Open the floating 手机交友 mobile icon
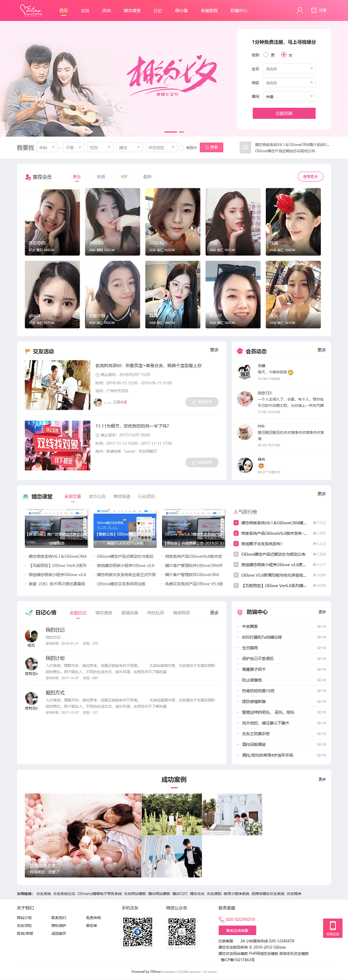 click(332, 928)
